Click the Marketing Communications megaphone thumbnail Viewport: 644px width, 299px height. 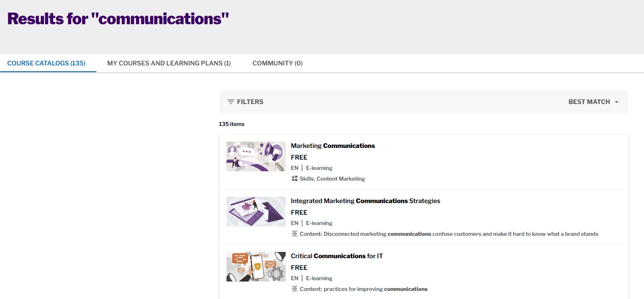point(256,156)
